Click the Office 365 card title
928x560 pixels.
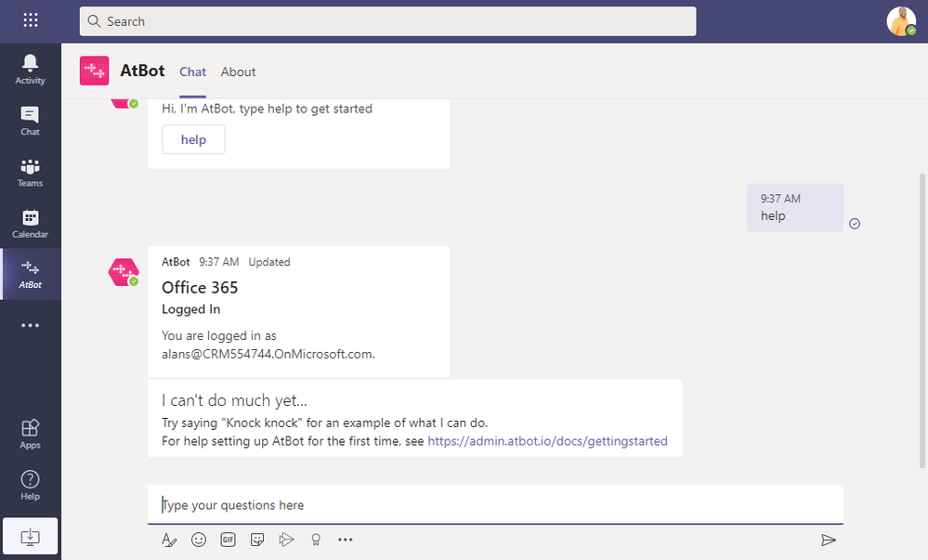coord(200,288)
